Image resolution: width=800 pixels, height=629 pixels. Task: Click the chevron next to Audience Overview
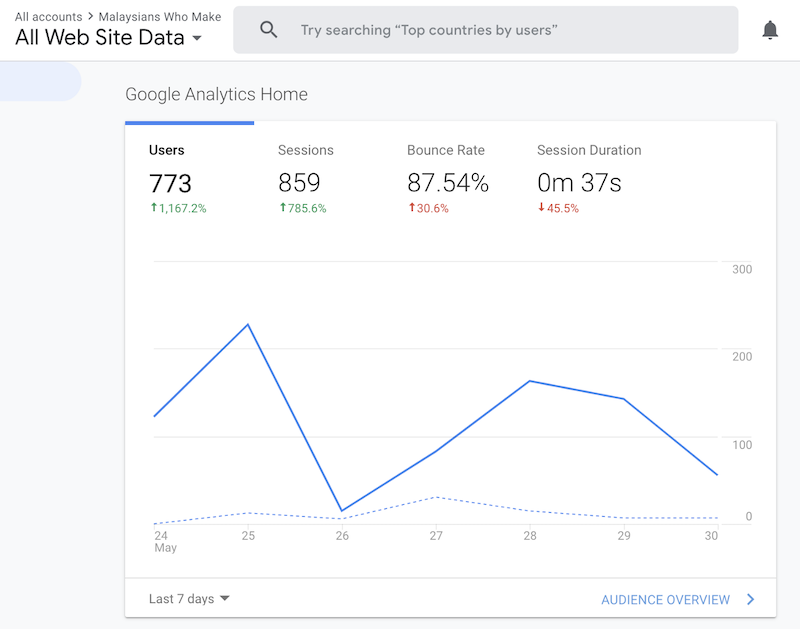751,599
